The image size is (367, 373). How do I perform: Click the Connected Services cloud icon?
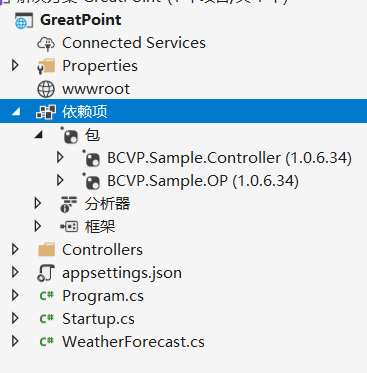[x=46, y=43]
